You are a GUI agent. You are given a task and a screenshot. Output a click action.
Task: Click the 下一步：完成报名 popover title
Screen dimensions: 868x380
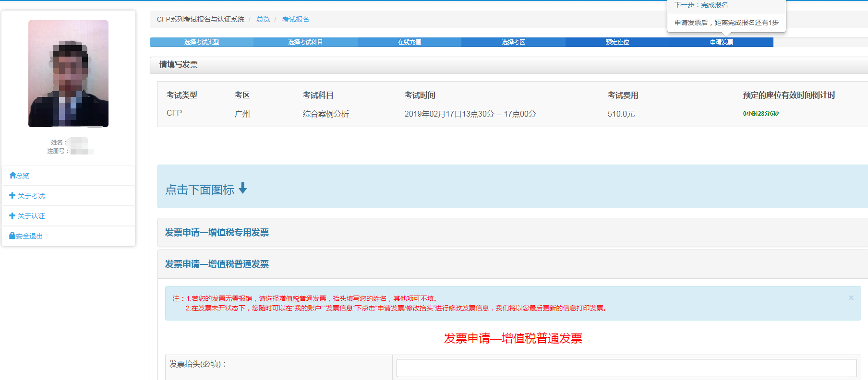701,5
